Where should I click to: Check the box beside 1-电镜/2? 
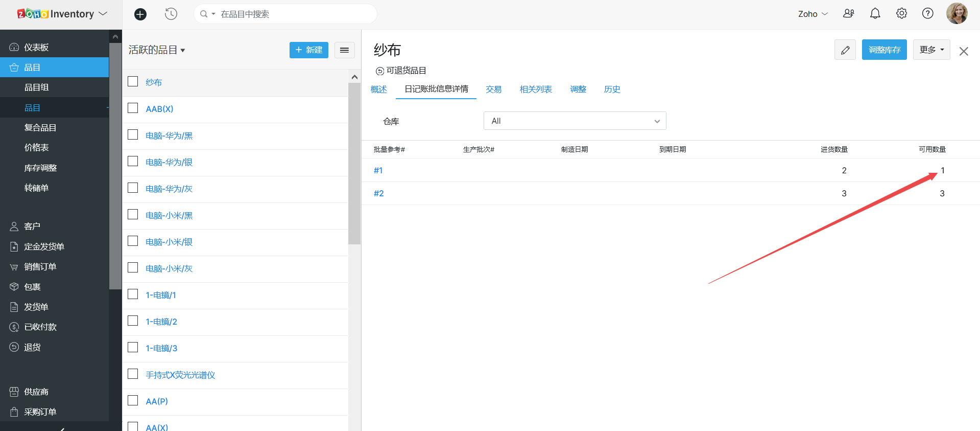[133, 321]
